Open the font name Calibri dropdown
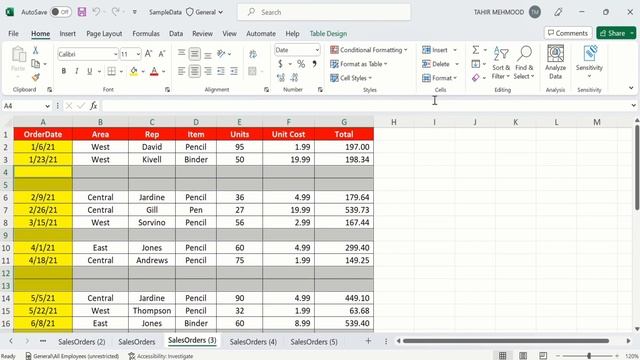 pos(116,54)
